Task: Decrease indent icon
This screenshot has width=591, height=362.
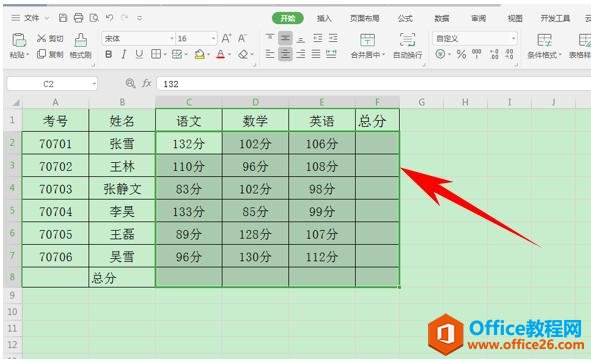Action: (x=318, y=38)
